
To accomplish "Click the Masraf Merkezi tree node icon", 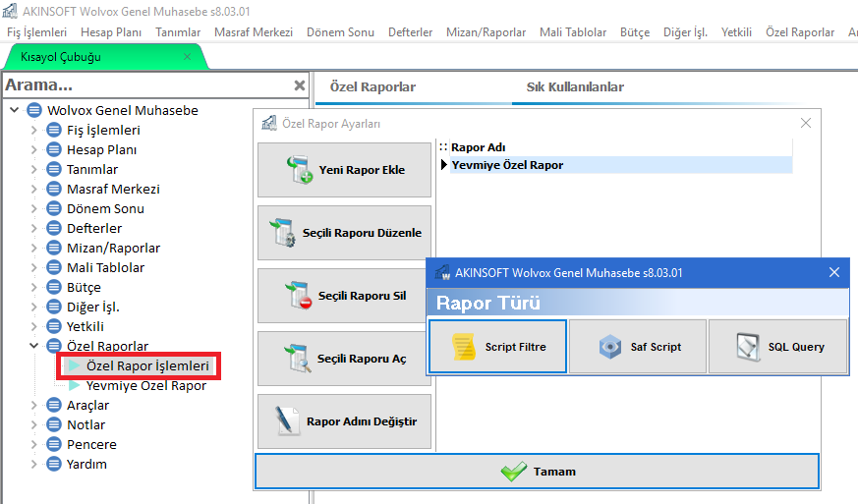I will (54, 189).
